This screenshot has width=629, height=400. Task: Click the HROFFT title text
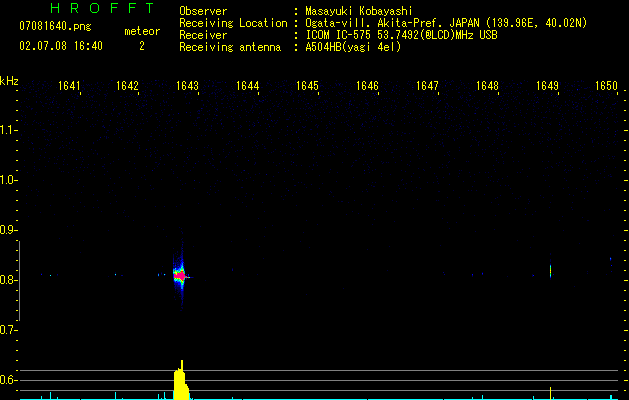pyautogui.click(x=102, y=8)
